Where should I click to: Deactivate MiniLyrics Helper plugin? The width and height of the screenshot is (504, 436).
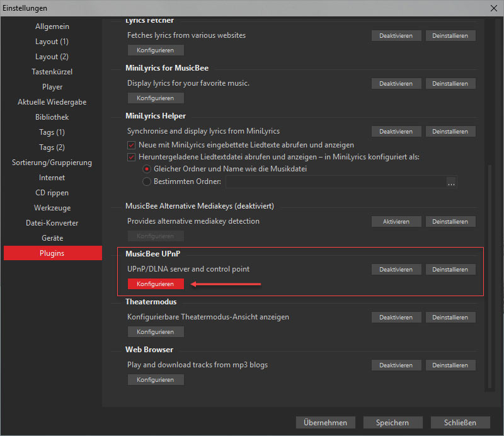tap(396, 132)
